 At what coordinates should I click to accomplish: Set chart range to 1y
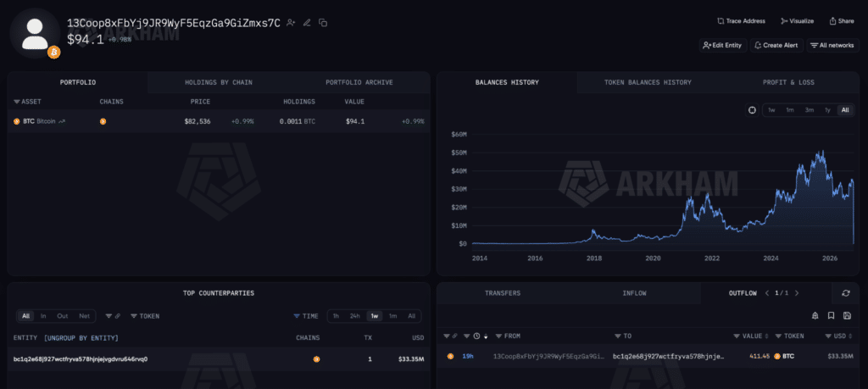tap(827, 110)
